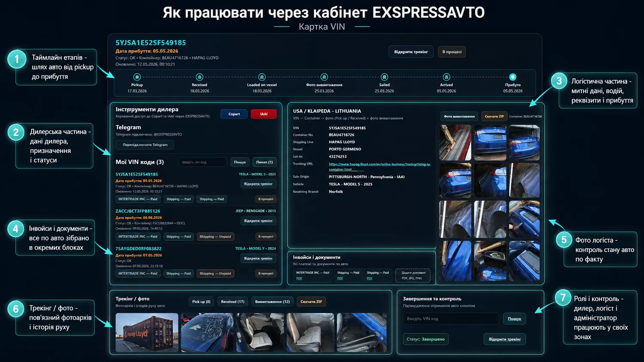
Task: Click INTERTRADE INC — Paid tag on Tesla Model S row
Action: (138, 199)
